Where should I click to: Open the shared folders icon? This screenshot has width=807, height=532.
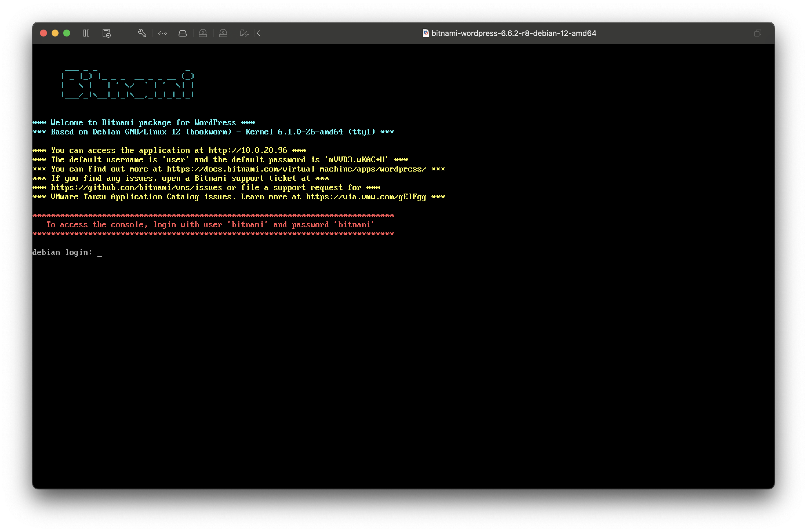point(244,33)
